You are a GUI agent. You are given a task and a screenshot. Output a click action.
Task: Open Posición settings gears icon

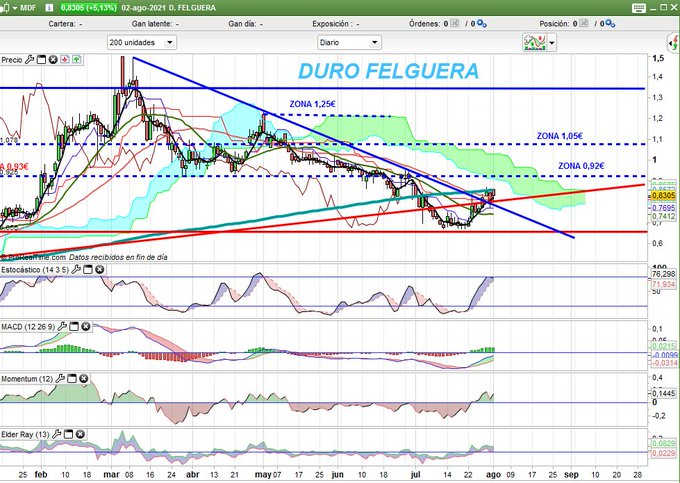click(610, 24)
